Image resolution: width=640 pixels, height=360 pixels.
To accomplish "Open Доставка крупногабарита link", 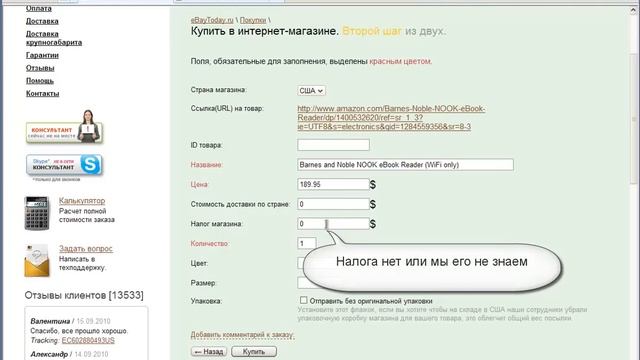I will 54,38.
